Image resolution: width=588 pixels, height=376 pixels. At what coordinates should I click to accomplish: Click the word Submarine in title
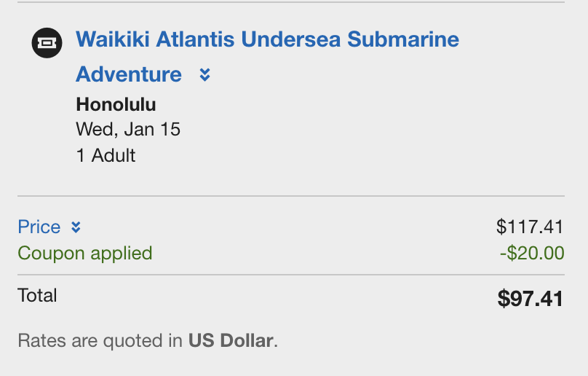(403, 39)
